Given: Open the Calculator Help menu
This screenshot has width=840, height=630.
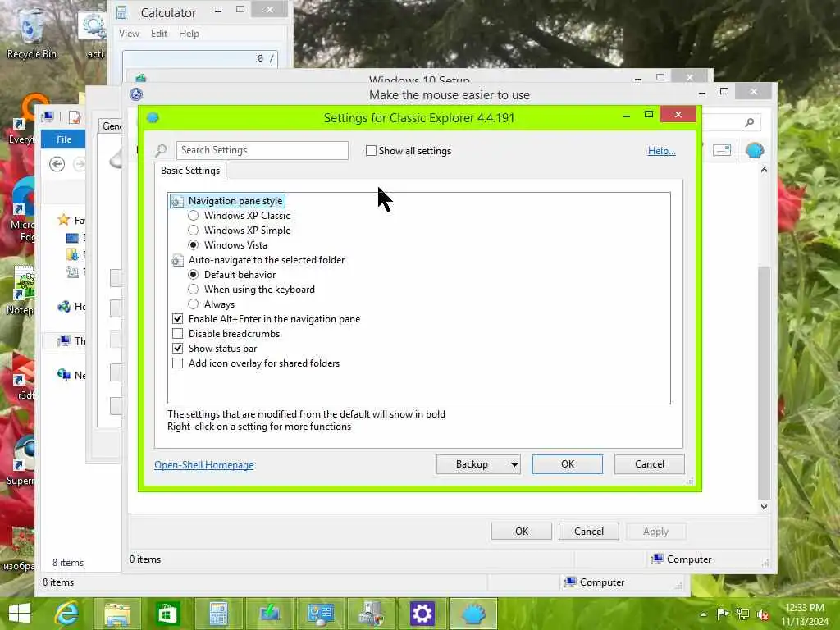Looking at the screenshot, I should (189, 33).
